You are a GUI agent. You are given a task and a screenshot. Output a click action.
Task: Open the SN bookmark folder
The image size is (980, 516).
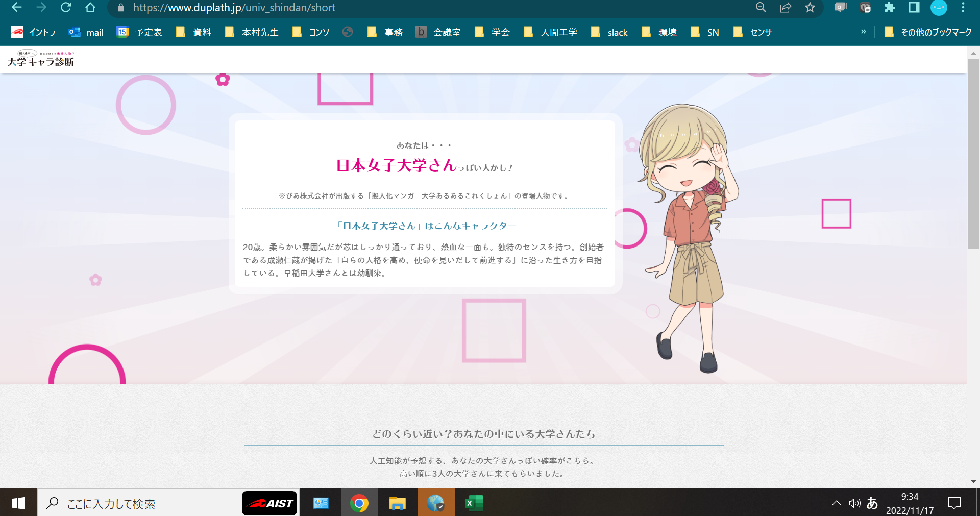704,32
